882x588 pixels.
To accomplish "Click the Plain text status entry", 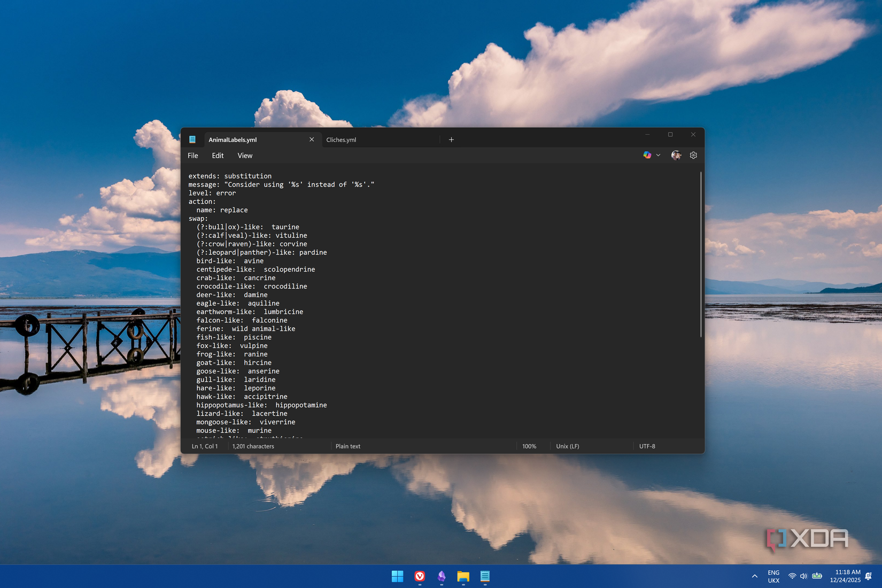I will coord(348,446).
